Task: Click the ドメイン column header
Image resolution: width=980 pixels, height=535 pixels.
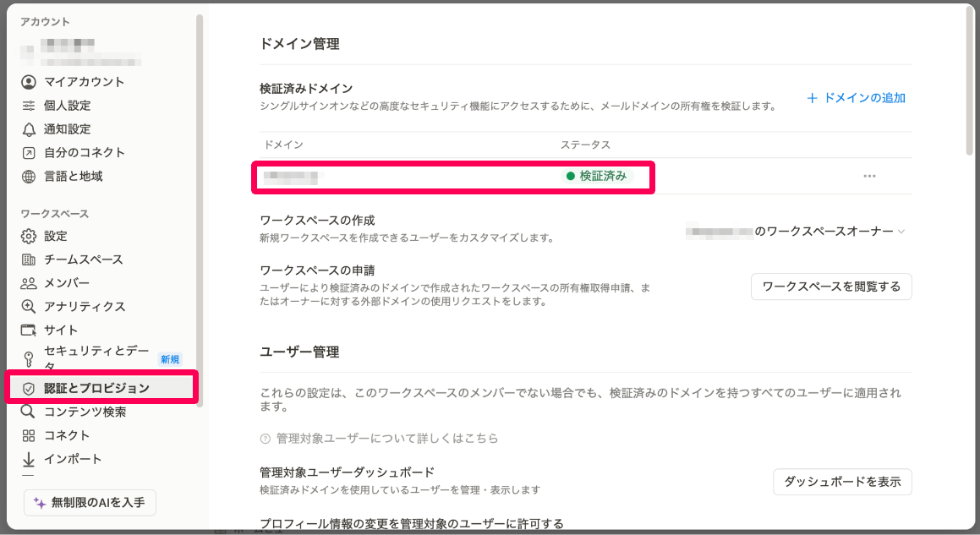Action: [283, 145]
